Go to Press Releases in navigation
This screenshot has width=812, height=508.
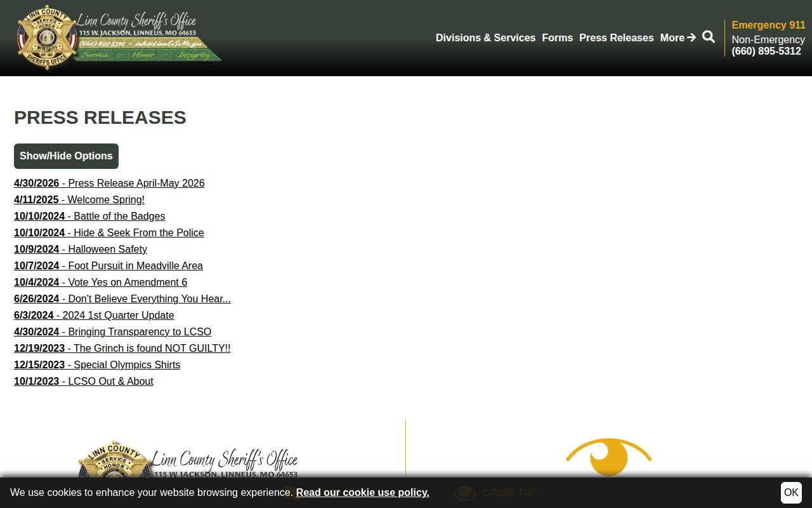tap(616, 37)
